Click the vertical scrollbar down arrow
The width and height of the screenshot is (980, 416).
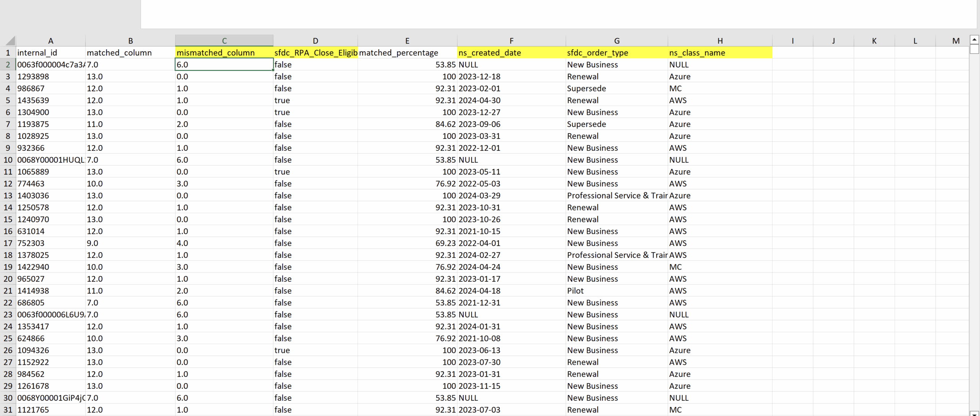(974, 414)
